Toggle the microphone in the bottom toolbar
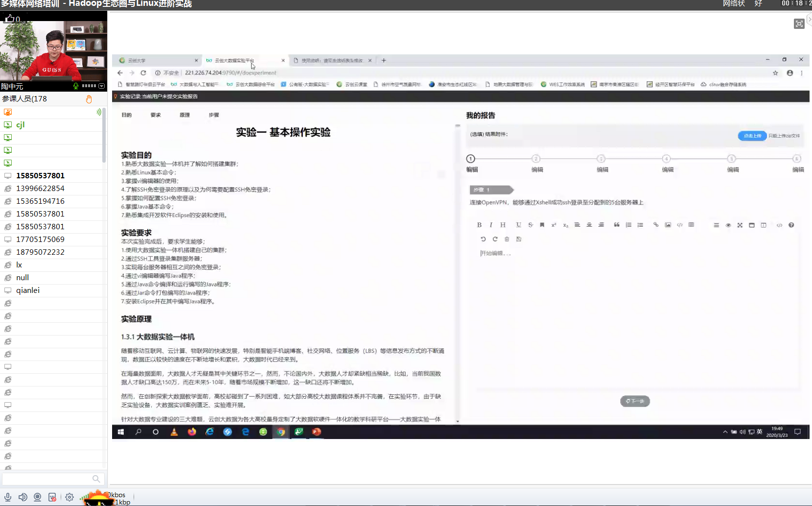Viewport: 812px width, 506px height. [8, 497]
